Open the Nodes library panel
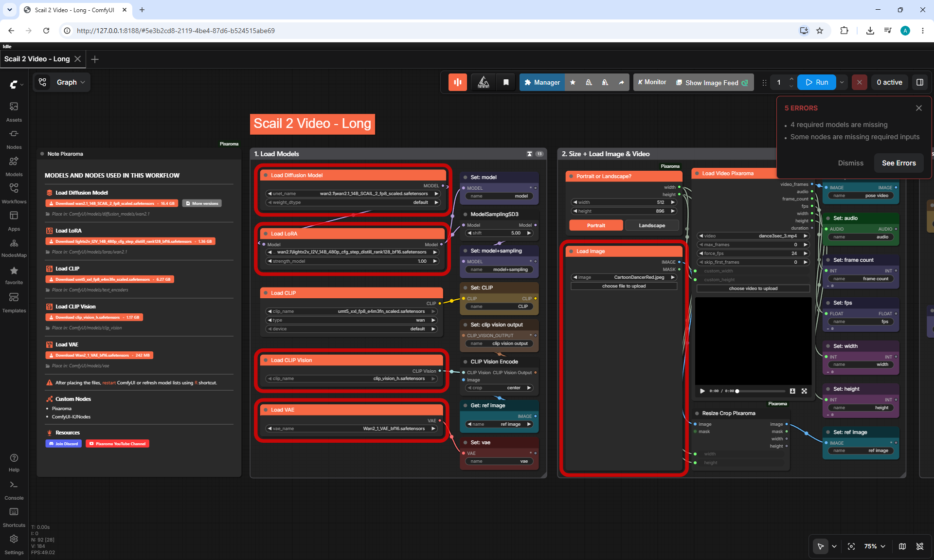The height and width of the screenshot is (560, 934). pos(14,139)
